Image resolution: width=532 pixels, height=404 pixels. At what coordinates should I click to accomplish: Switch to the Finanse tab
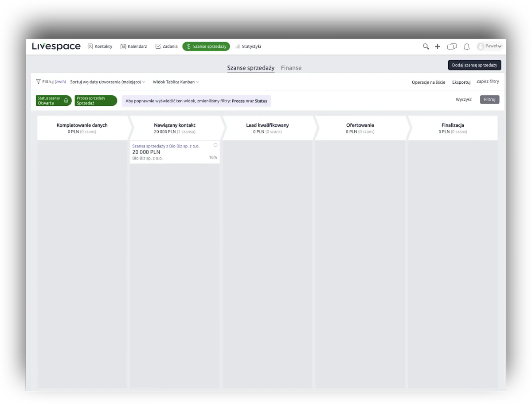291,68
